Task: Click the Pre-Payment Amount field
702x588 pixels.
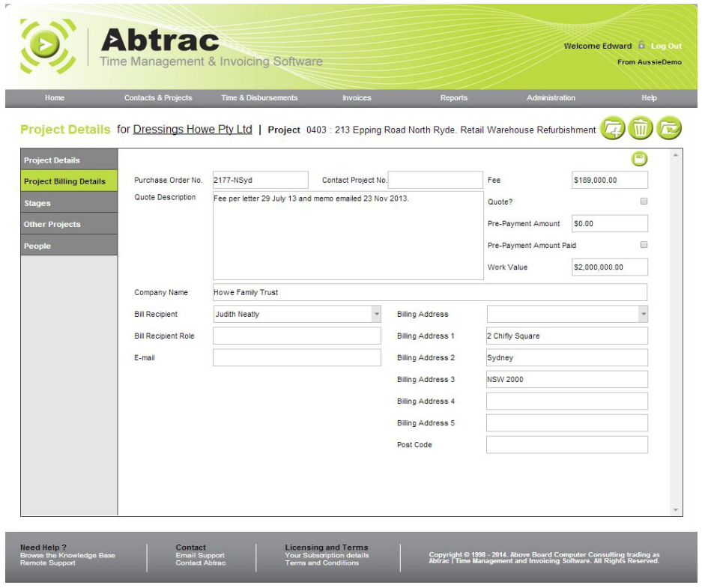Action: point(610,223)
